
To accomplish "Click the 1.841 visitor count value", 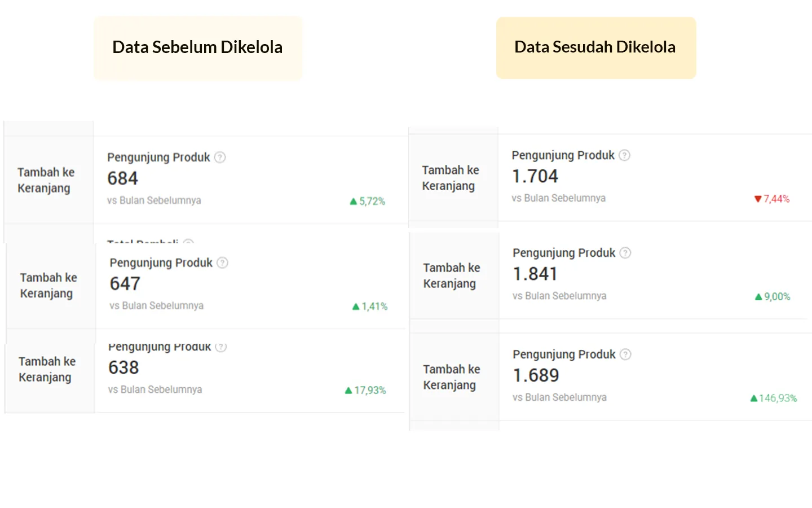I will click(x=535, y=274).
